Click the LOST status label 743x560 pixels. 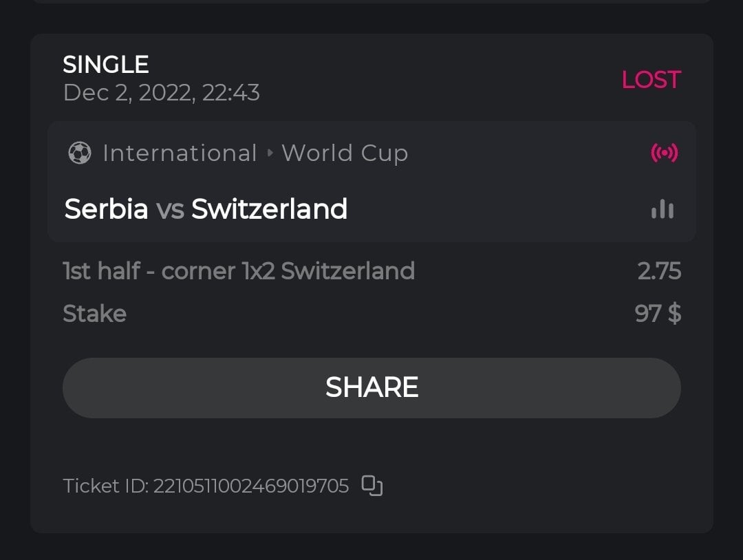(x=651, y=80)
